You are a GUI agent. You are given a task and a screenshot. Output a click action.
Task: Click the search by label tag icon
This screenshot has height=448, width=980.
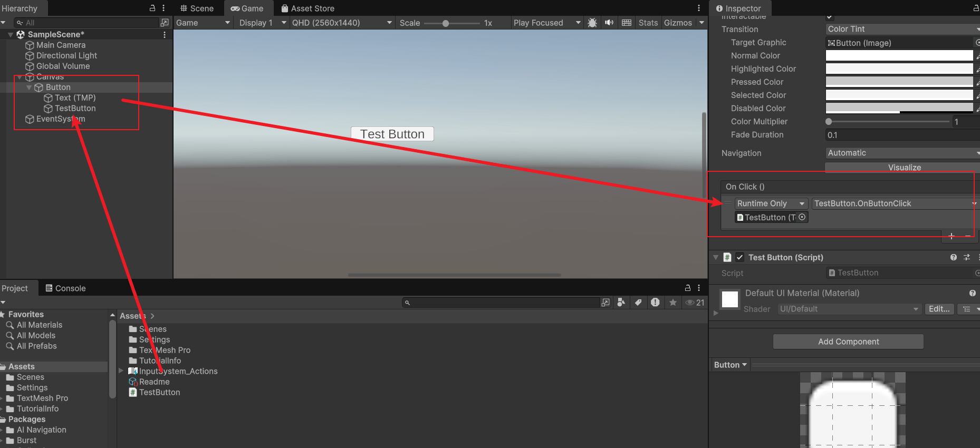[x=638, y=303]
